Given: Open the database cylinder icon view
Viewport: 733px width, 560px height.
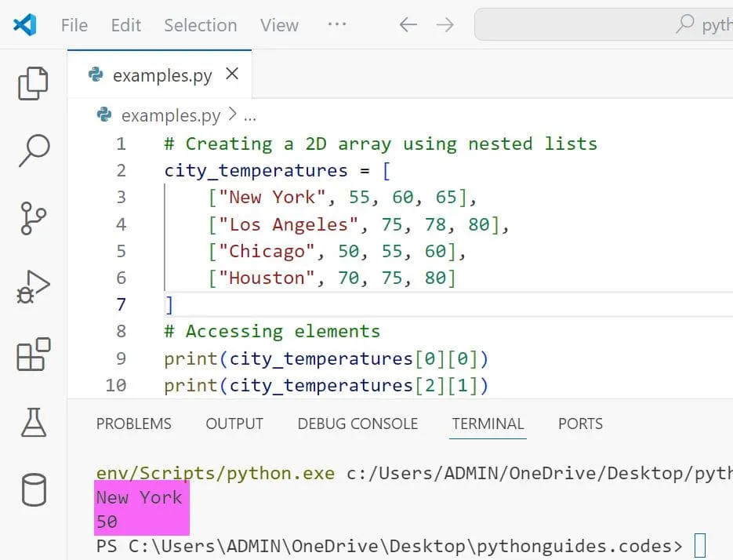Looking at the screenshot, I should click(x=33, y=490).
